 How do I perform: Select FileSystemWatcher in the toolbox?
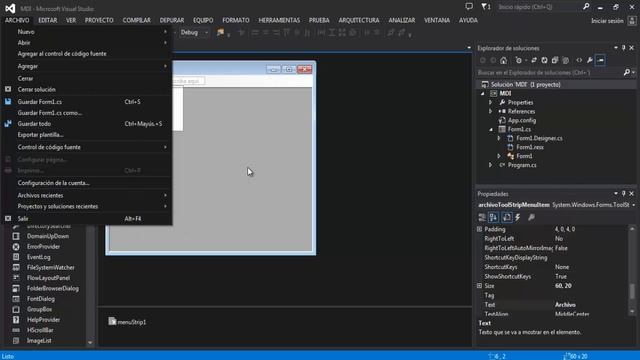click(51, 267)
